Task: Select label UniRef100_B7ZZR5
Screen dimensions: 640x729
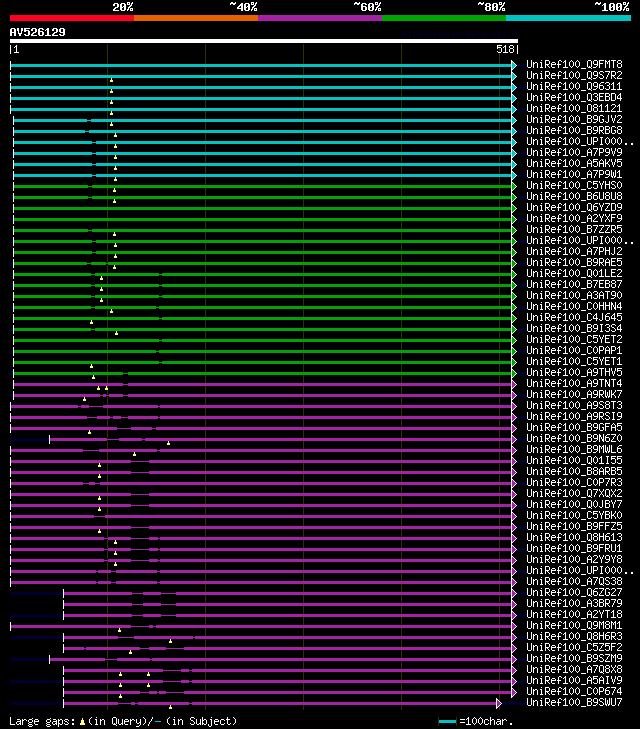Action: click(x=574, y=229)
